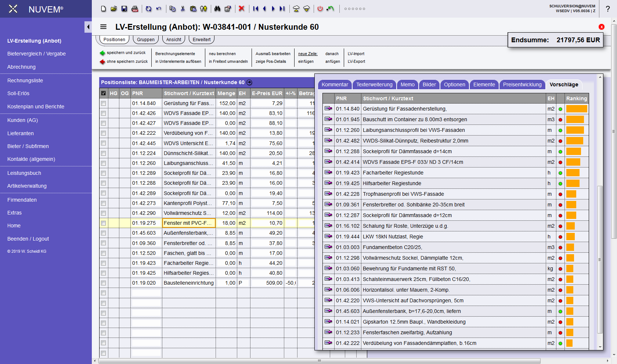Check the box for row 01.45.603
This screenshot has width=617, height=364.
click(x=104, y=233)
